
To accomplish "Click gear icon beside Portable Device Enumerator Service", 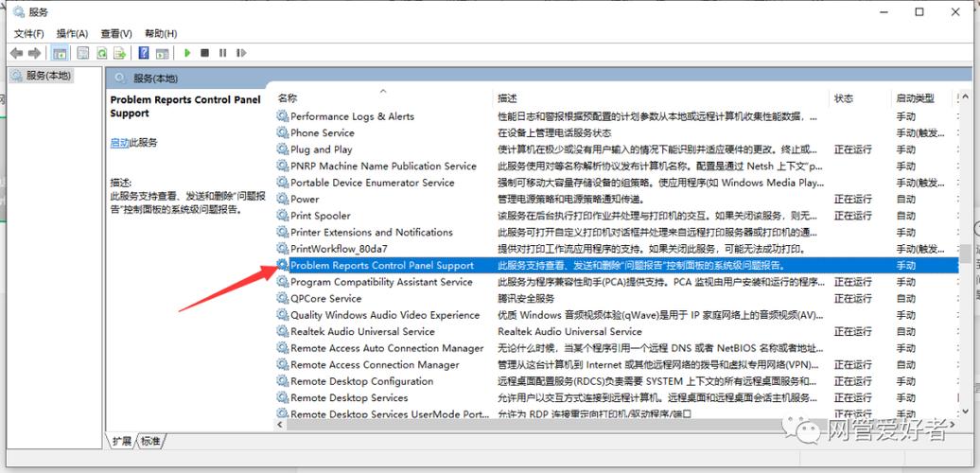I will pos(283,183).
